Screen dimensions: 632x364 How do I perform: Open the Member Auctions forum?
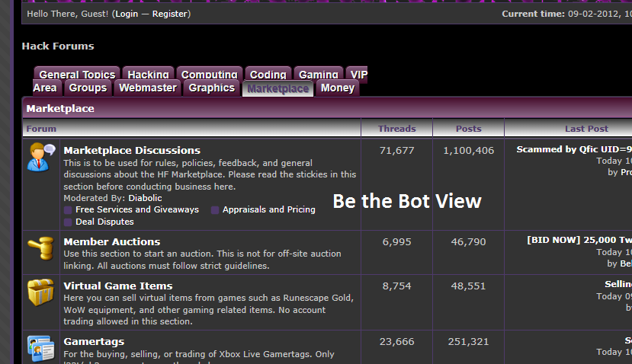point(112,241)
